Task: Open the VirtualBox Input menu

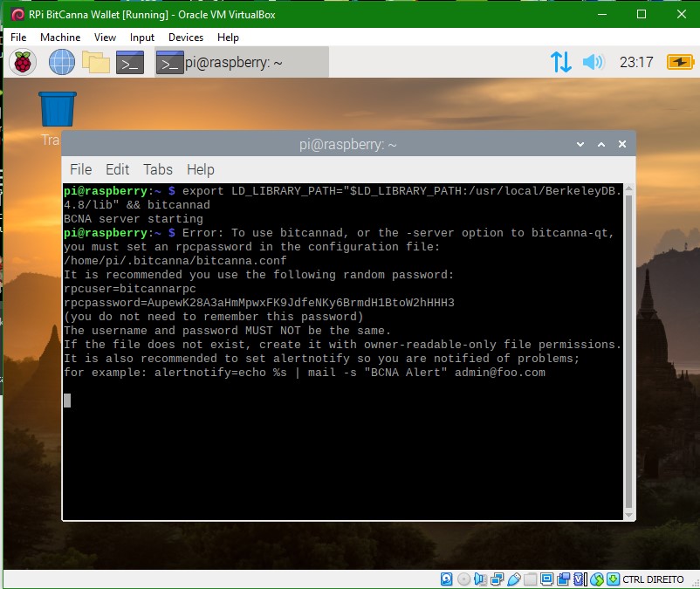Action: tap(142, 38)
